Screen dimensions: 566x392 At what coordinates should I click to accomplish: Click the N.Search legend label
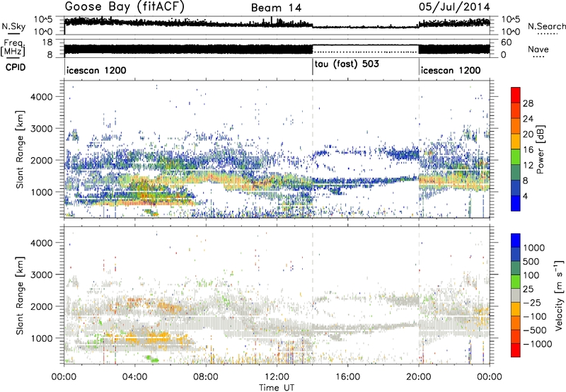[x=546, y=26]
